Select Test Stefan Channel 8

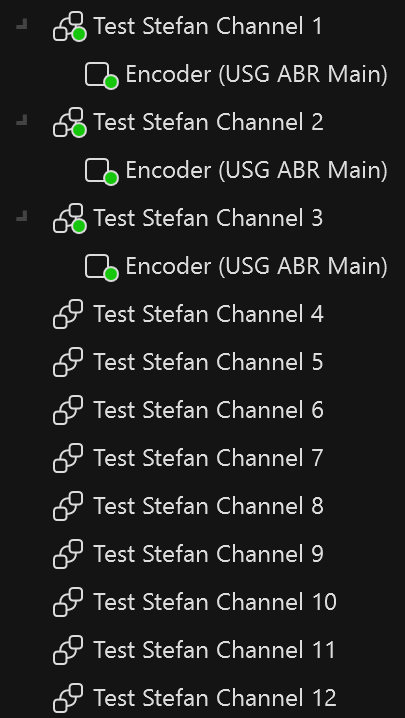tap(208, 506)
